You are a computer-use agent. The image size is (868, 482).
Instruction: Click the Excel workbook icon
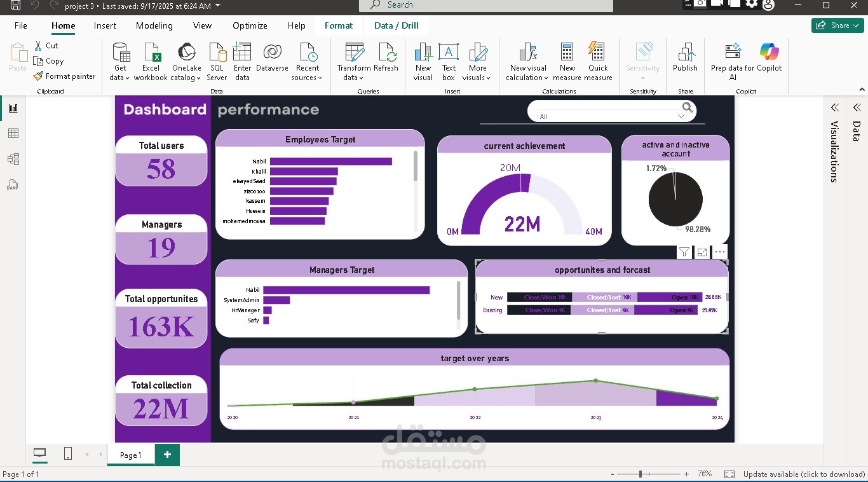coord(151,53)
